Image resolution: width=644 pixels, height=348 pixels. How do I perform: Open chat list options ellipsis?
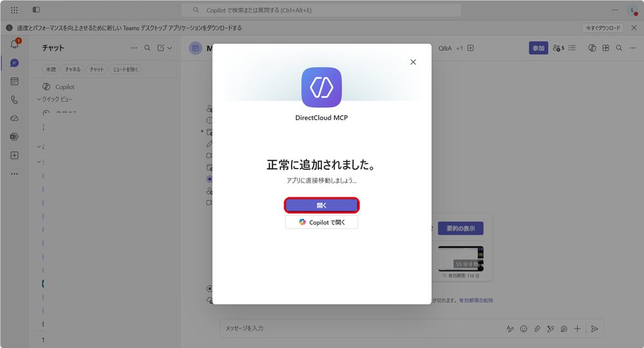click(x=134, y=48)
